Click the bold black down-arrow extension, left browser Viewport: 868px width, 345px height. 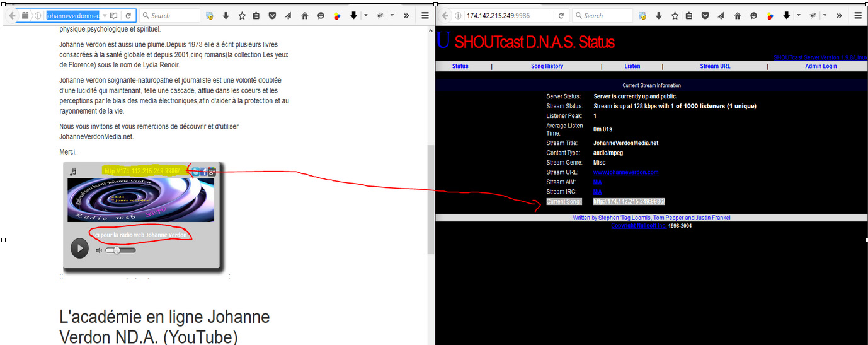[x=353, y=15]
